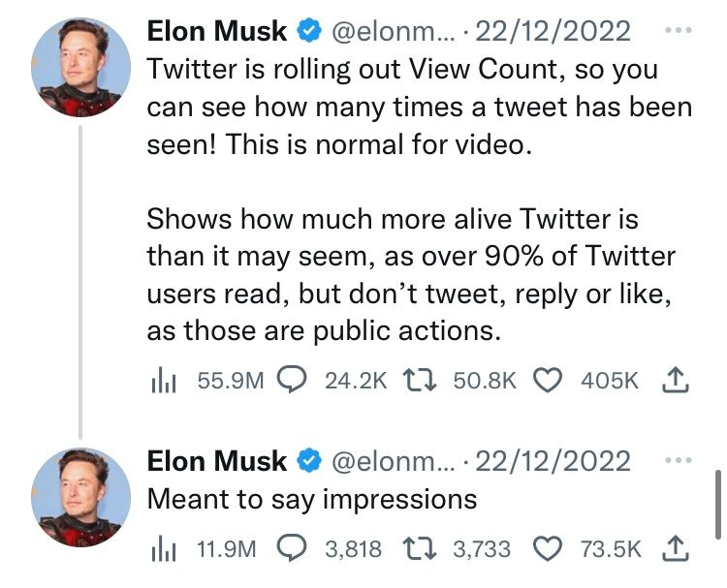
Task: Click the scrollbar thumb at the right edge
Action: tap(718, 504)
